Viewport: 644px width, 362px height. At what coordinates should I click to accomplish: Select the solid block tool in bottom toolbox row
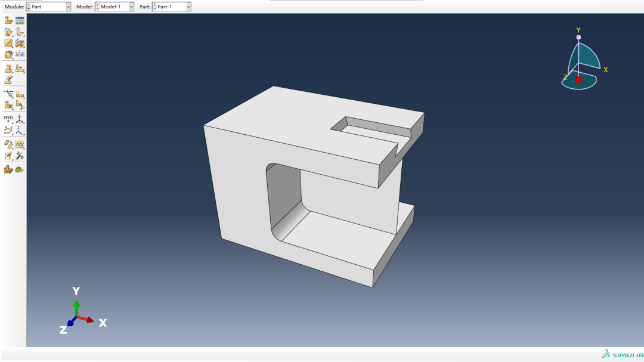[8, 170]
